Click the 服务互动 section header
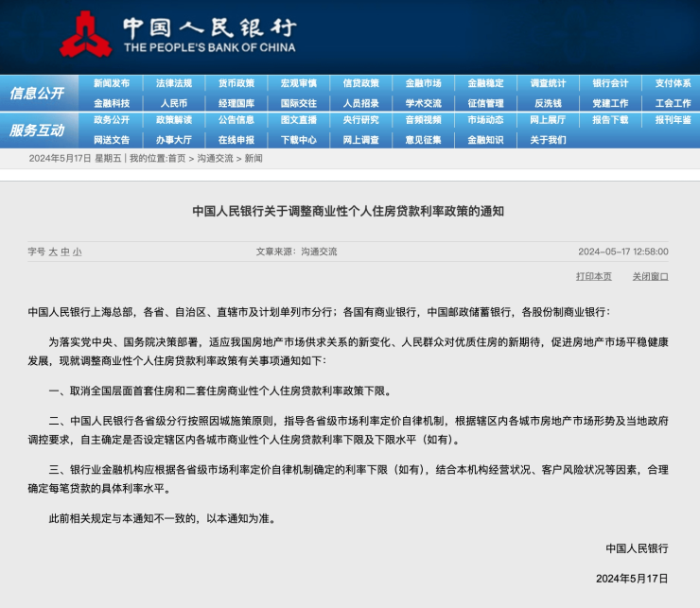The width and height of the screenshot is (700, 608). (37, 130)
